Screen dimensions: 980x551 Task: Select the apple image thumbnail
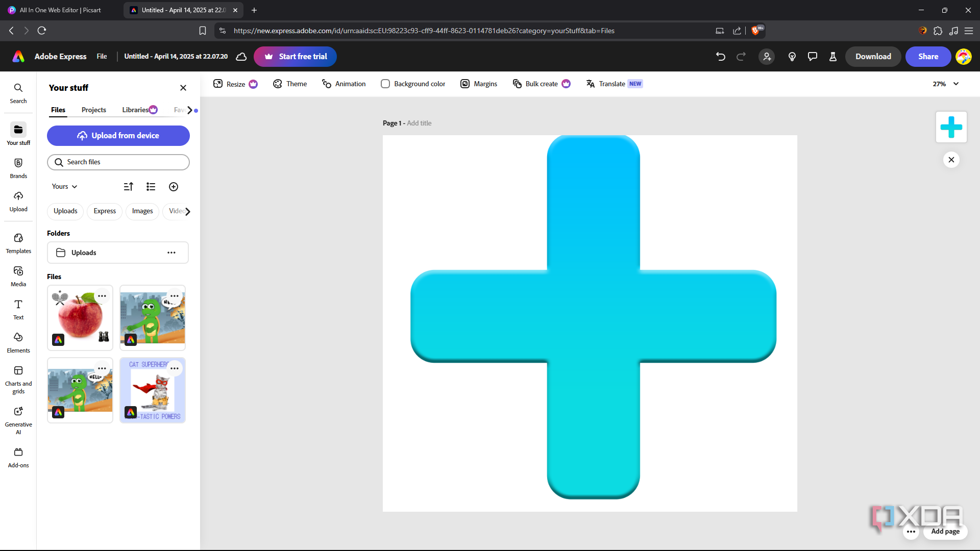pos(80,318)
